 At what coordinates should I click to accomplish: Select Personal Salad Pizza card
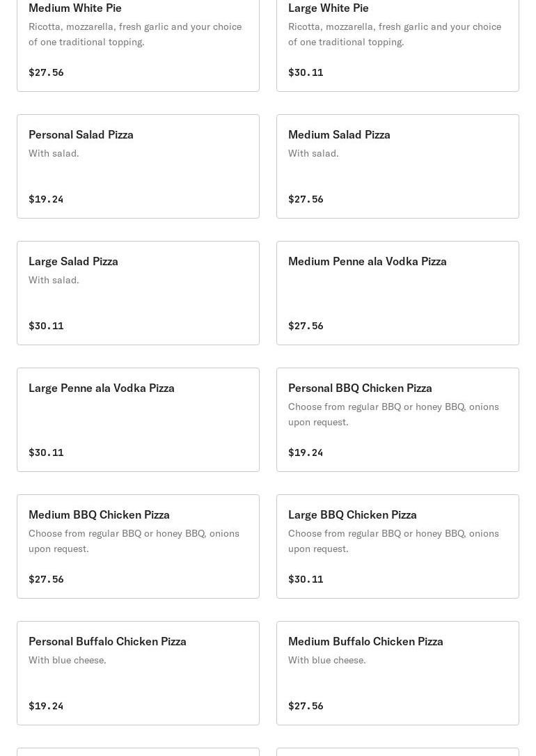138,166
